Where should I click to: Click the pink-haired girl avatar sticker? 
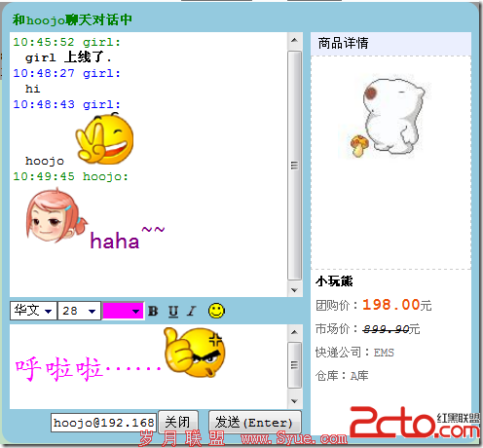click(x=56, y=215)
